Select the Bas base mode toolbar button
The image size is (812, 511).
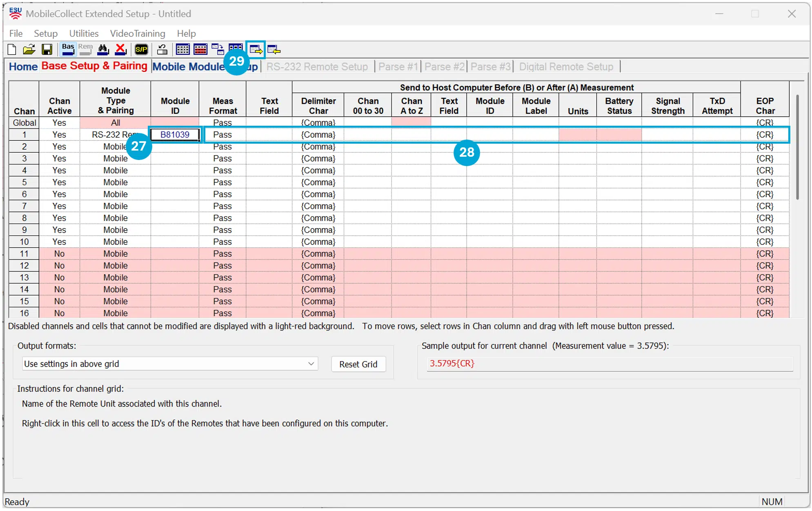(68, 50)
